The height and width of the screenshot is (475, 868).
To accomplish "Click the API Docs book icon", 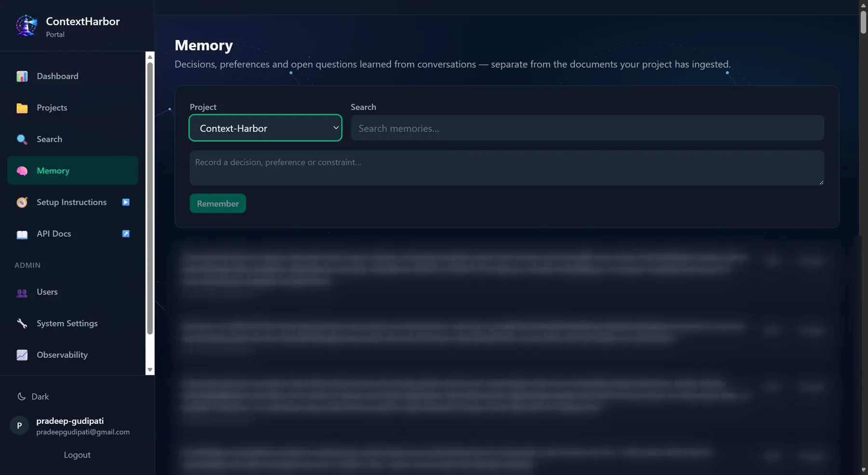I will pyautogui.click(x=22, y=234).
